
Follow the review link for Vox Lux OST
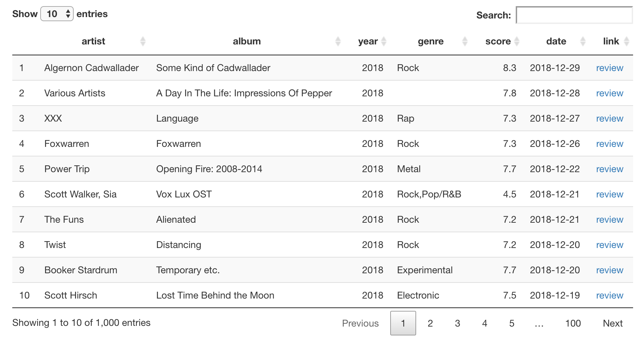[610, 194]
